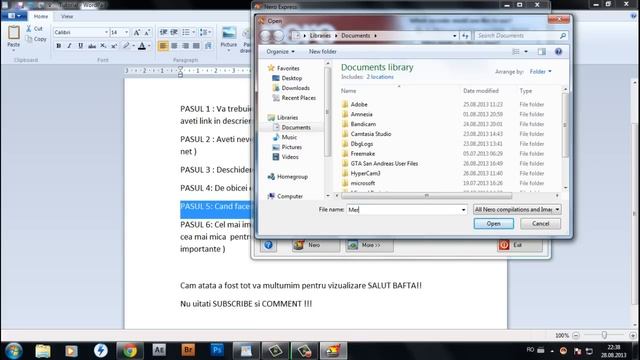Click the Search Documents field
The width and height of the screenshot is (640, 360).
521,36
